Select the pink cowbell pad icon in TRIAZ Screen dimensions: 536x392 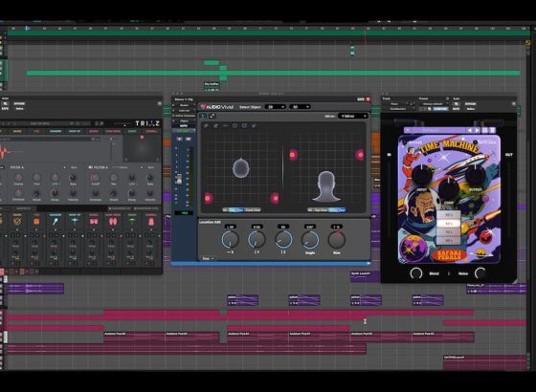151,221
